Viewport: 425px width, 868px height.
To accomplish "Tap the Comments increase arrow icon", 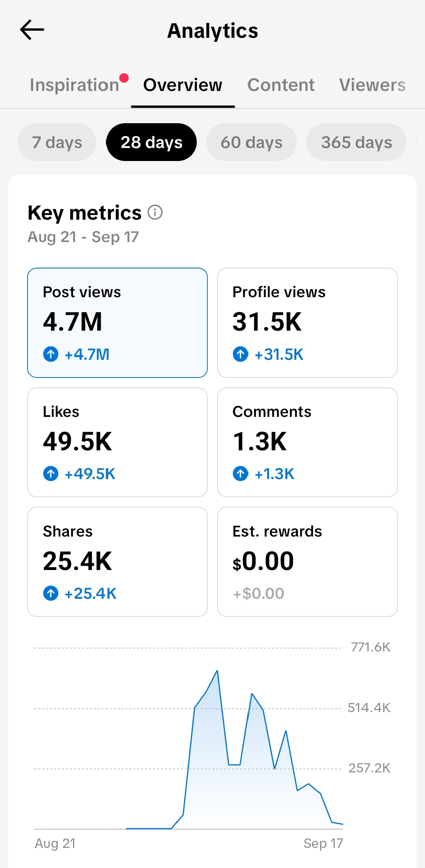I will (240, 474).
